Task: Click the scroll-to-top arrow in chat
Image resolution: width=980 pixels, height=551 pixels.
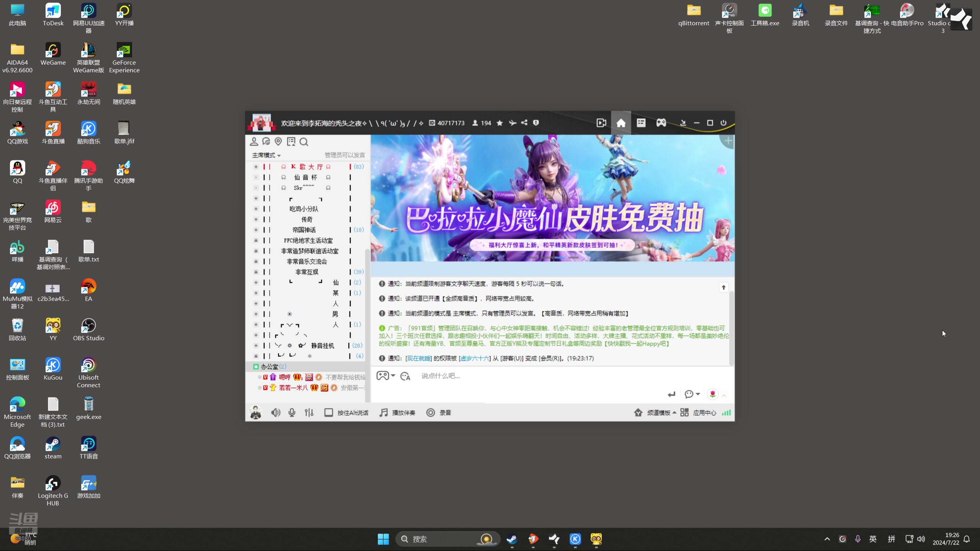Action: coord(724,287)
